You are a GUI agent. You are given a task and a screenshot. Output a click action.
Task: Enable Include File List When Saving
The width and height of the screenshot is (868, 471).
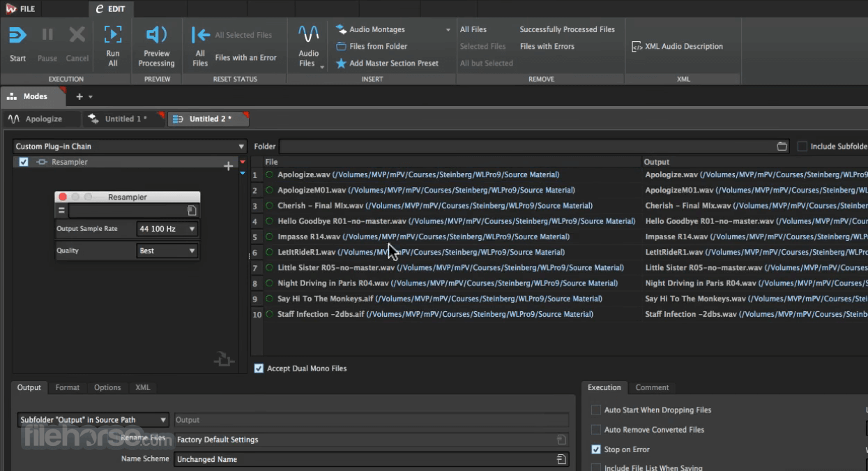click(x=596, y=468)
